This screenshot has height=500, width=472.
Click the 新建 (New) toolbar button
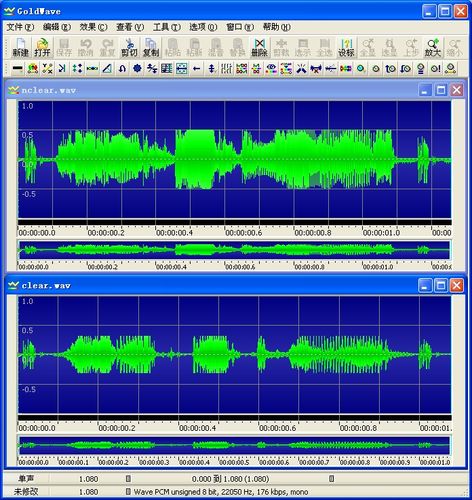21,47
